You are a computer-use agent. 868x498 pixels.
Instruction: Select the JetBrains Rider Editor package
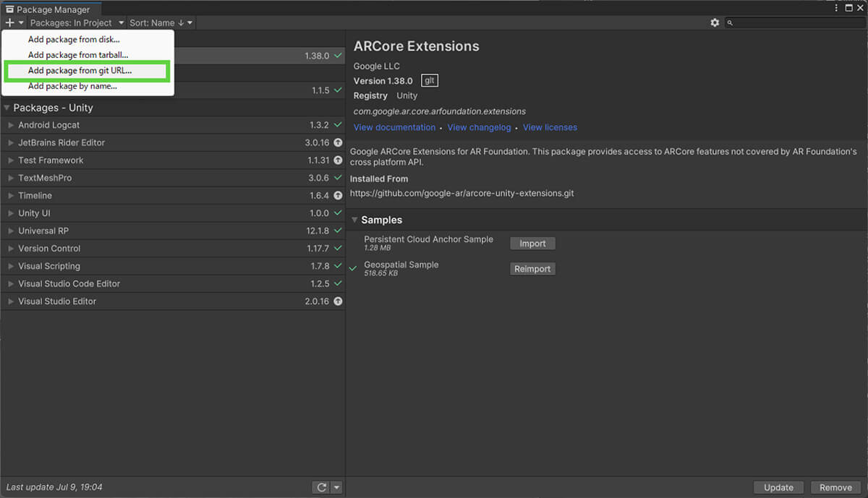click(173, 142)
